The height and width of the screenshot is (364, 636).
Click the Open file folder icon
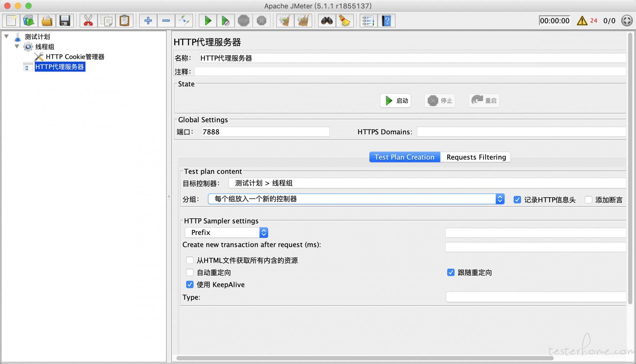[x=47, y=21]
